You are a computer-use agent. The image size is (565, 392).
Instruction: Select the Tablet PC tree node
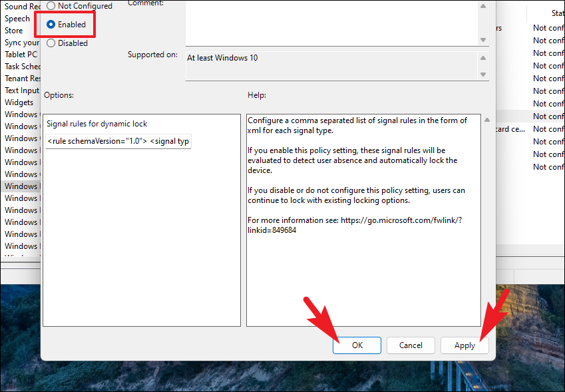click(20, 54)
